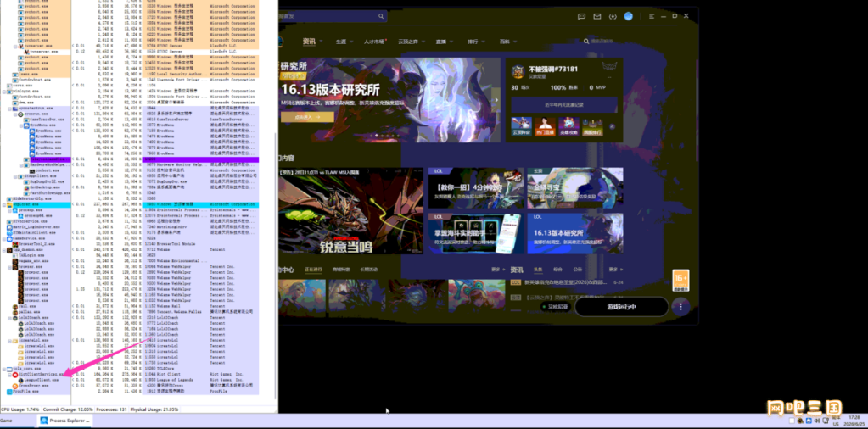
Task: Open the WeGame download manager icon
Action: 613,17
